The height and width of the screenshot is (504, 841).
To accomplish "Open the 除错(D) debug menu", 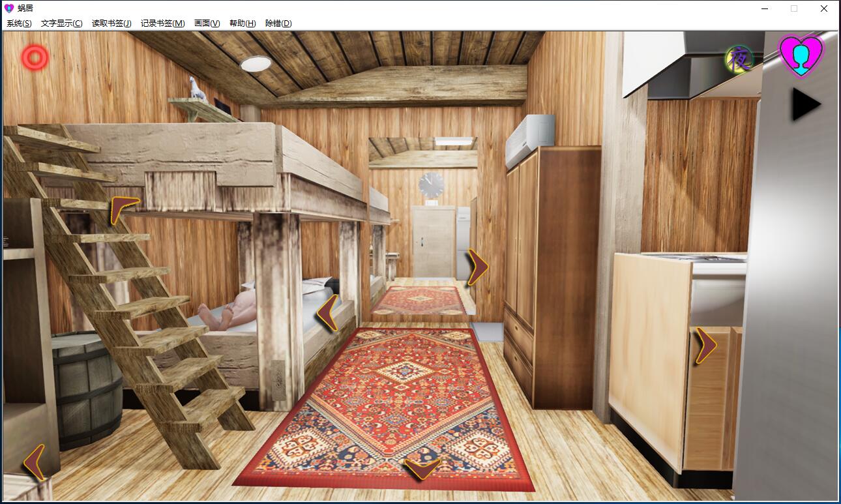I will click(278, 23).
